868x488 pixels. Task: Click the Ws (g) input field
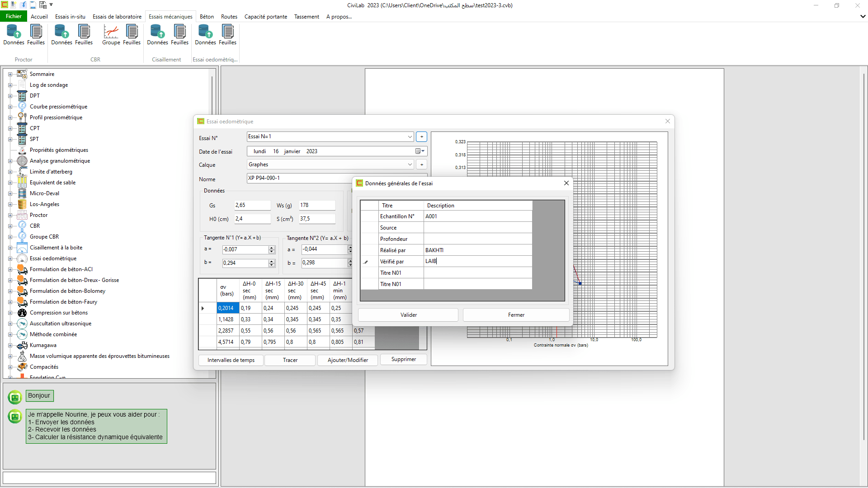(317, 205)
